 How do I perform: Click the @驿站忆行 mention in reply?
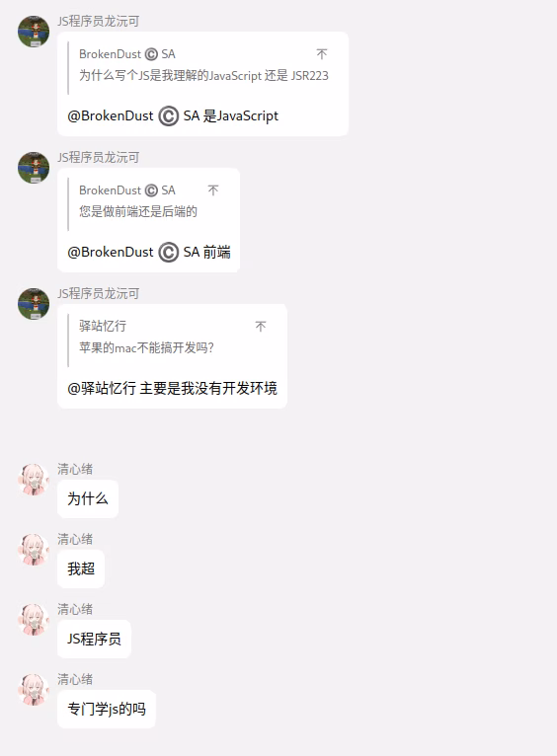click(102, 388)
